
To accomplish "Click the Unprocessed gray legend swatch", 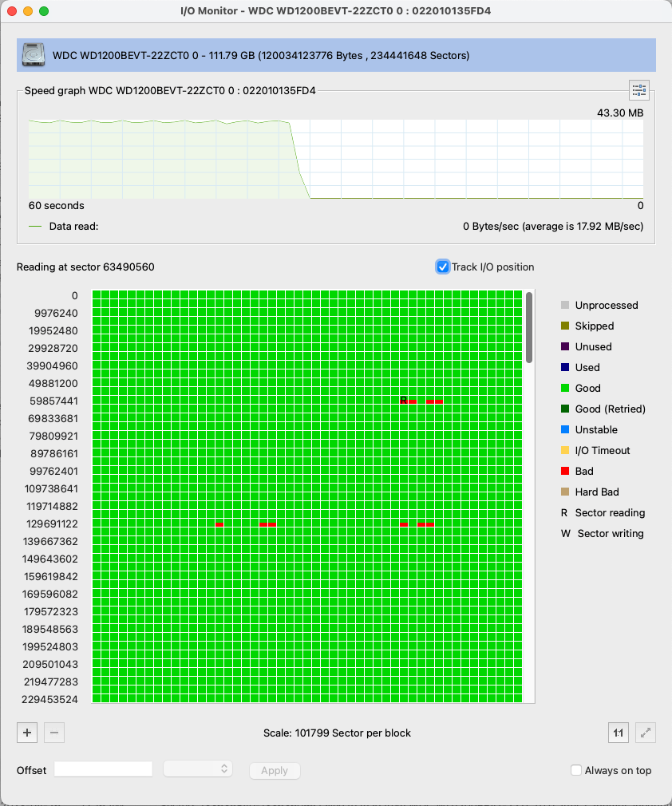I will tap(565, 305).
